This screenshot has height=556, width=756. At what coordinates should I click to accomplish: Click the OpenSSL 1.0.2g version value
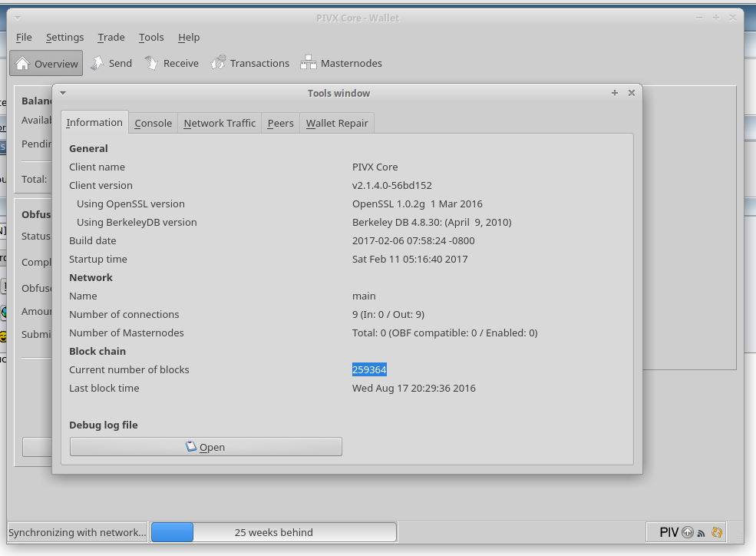[x=417, y=204]
